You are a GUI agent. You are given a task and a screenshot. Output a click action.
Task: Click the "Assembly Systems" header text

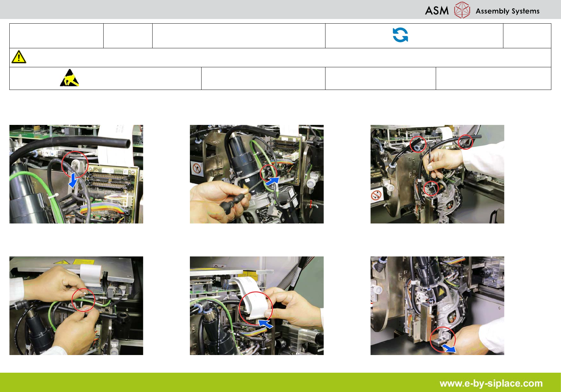point(507,11)
